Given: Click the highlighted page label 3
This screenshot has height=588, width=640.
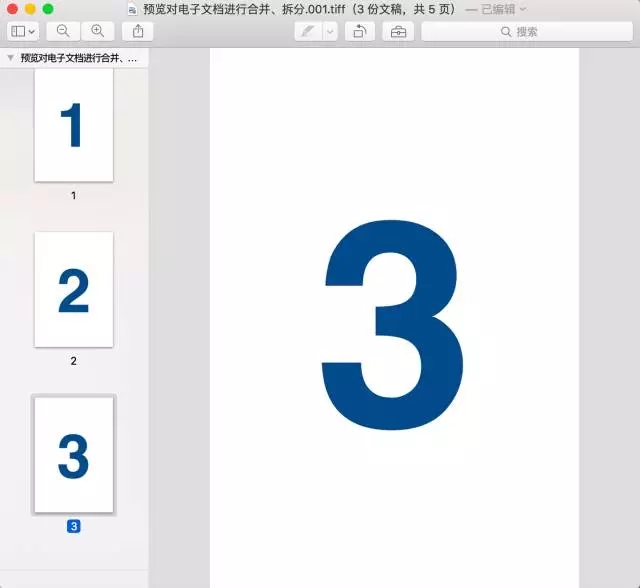Looking at the screenshot, I should pos(74,526).
